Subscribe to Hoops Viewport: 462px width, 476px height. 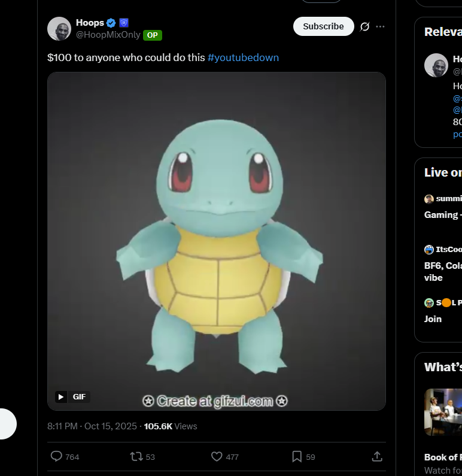[x=323, y=26]
